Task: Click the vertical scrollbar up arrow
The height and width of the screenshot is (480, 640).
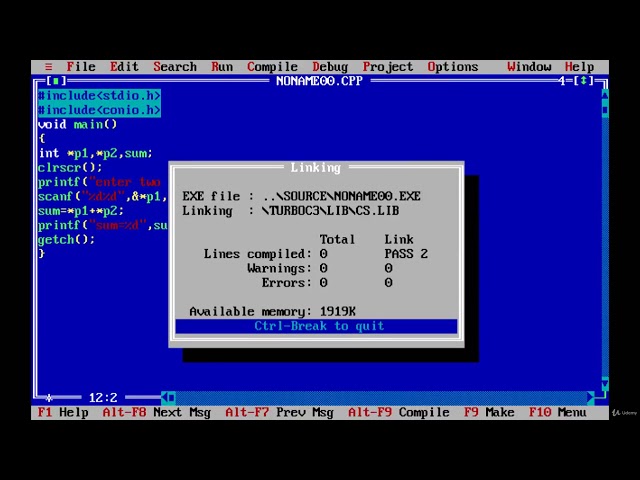Action: click(604, 96)
